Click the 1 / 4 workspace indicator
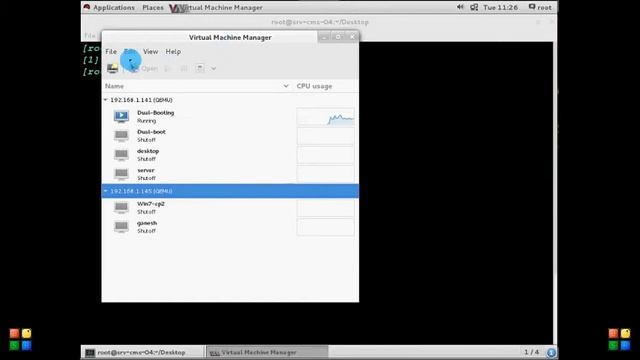Image resolution: width=640 pixels, height=360 pixels. click(531, 352)
